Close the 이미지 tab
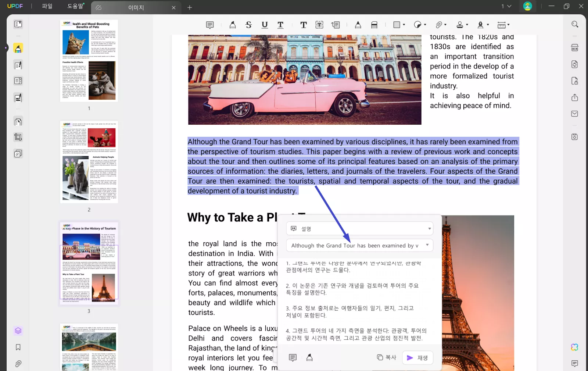The width and height of the screenshot is (588, 371). 173,7
